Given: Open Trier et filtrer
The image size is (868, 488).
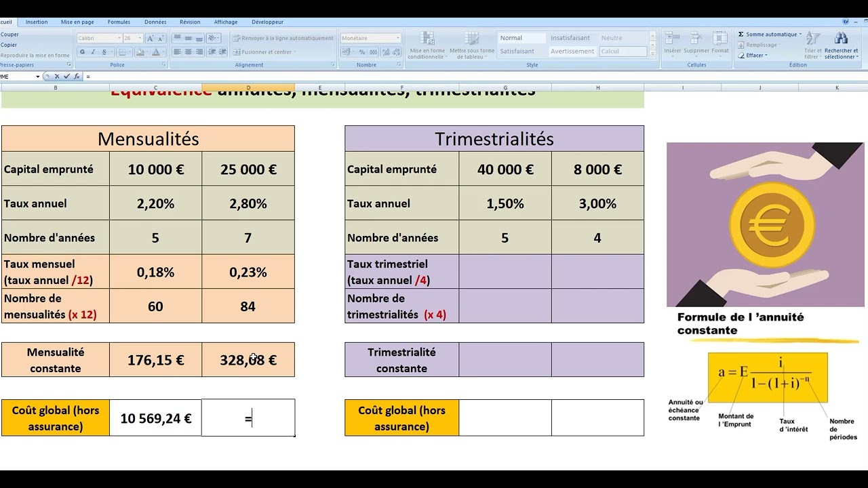Looking at the screenshot, I should pyautogui.click(x=812, y=45).
